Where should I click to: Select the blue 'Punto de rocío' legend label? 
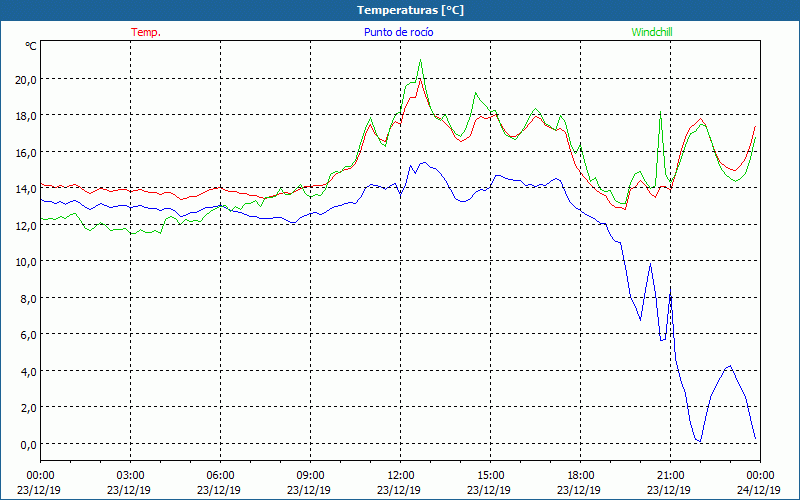pyautogui.click(x=398, y=32)
